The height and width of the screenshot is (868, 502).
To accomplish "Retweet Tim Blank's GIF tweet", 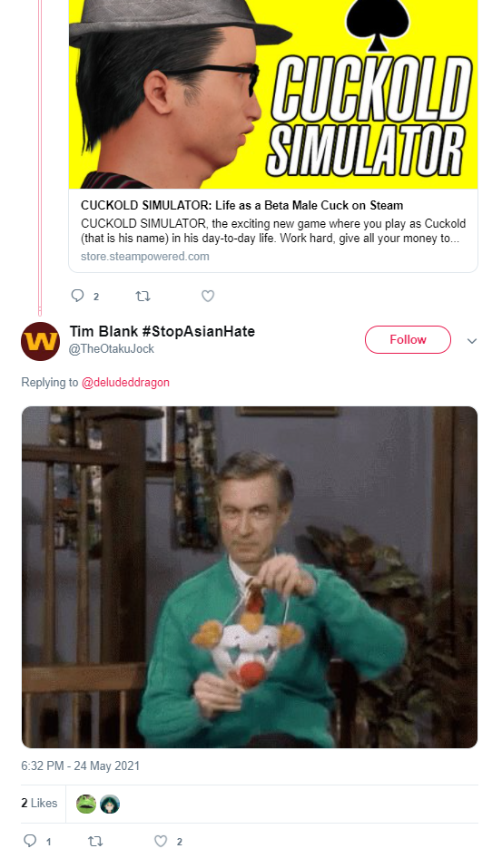I will (95, 842).
